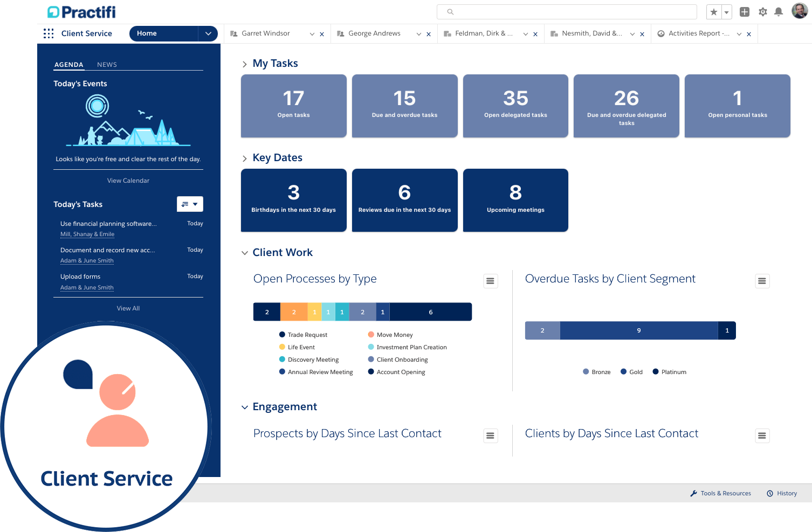Screen dimensions: 812x532
Task: Expand the My Tasks section
Action: pyautogui.click(x=245, y=63)
